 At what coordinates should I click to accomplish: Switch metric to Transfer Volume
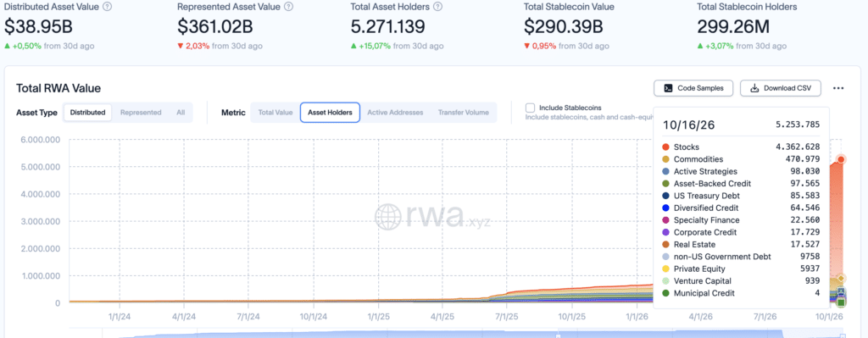tap(464, 113)
